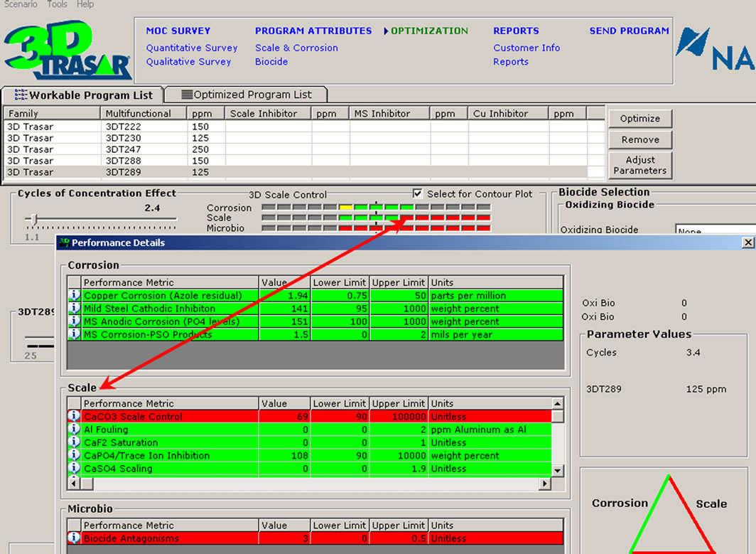Open Program Attributes section
The height and width of the screenshot is (554, 756).
point(313,31)
